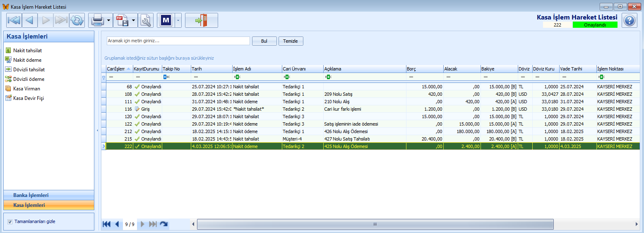Click Vade Tarihi column header
The width and height of the screenshot is (644, 233).
point(577,69)
